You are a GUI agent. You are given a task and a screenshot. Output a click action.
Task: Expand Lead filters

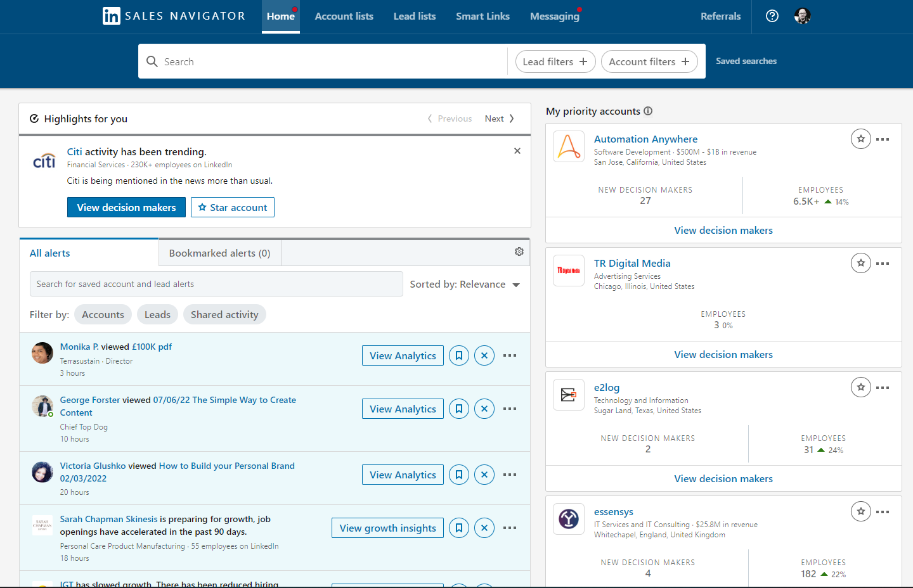[555, 61]
